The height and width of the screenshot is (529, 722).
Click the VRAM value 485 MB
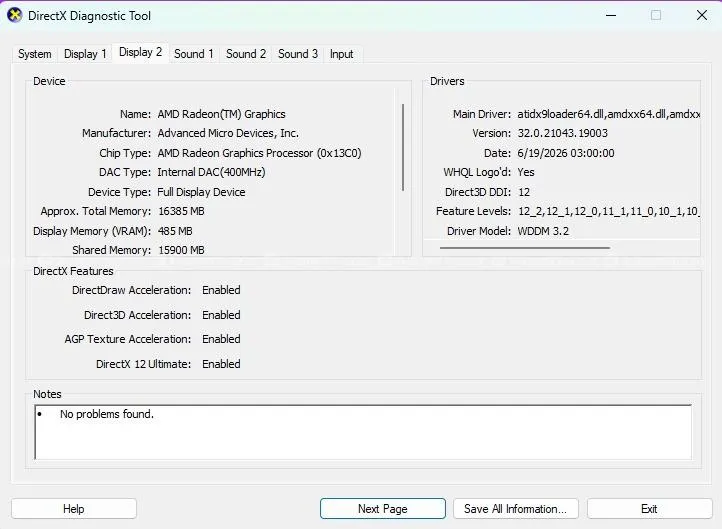point(175,231)
